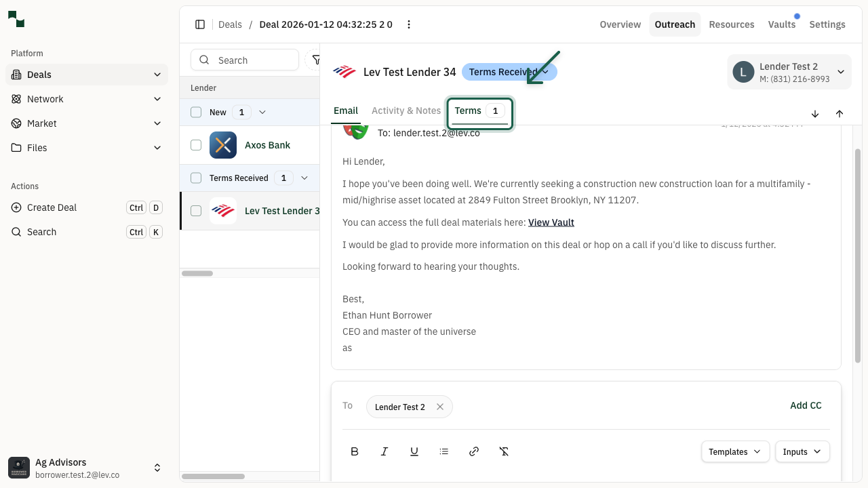
Task: Open the deal three-dot options menu
Action: [x=409, y=24]
